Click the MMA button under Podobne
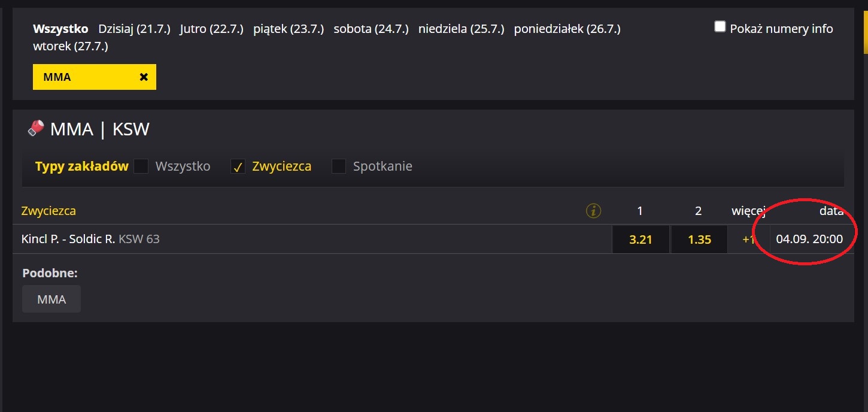Image resolution: width=868 pixels, height=412 pixels. click(x=51, y=299)
